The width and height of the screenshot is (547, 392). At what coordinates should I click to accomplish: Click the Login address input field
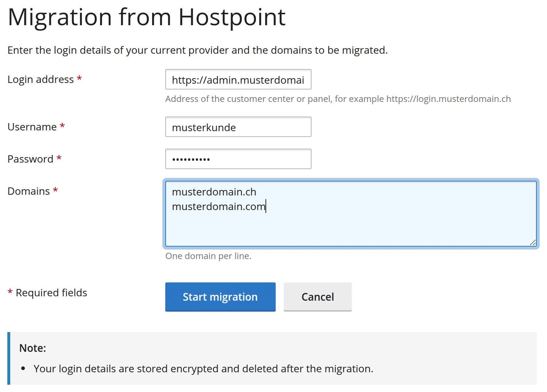(238, 79)
